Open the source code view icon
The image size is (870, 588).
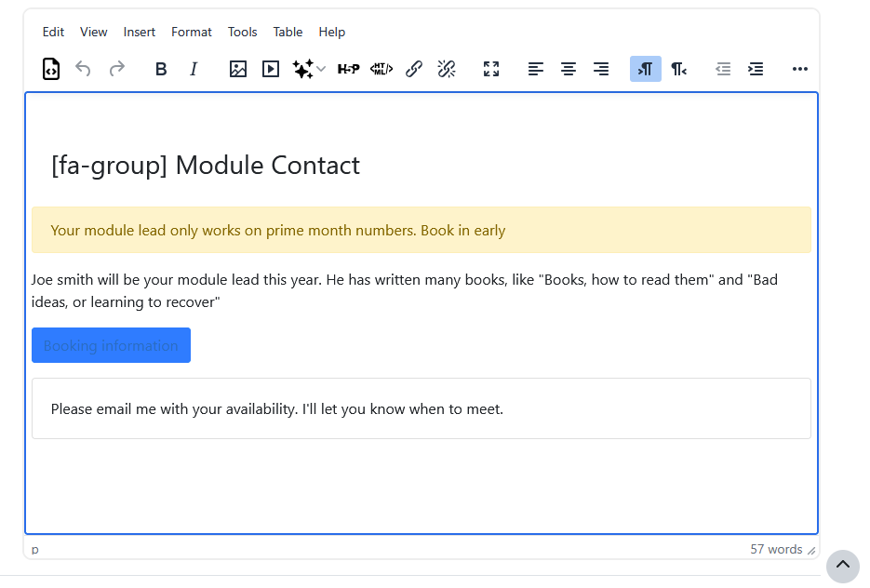(x=51, y=69)
